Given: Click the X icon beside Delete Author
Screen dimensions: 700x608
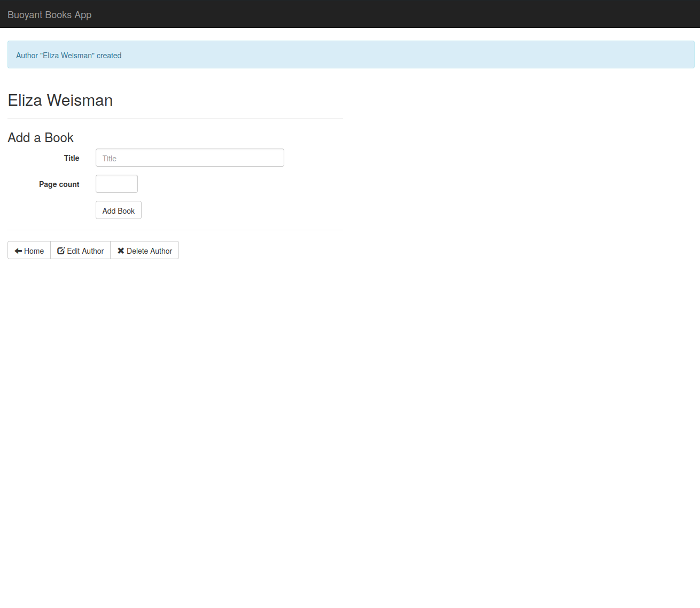Looking at the screenshot, I should [121, 251].
